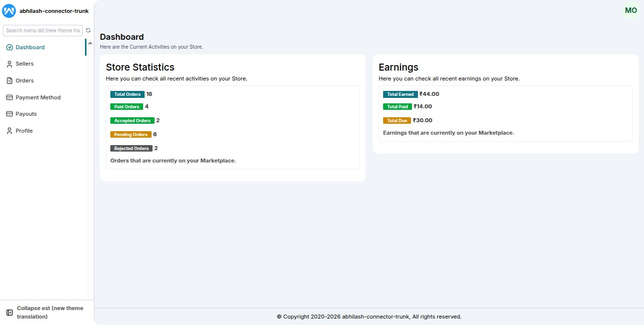The width and height of the screenshot is (644, 325).
Task: Click the search menu input field
Action: click(43, 30)
